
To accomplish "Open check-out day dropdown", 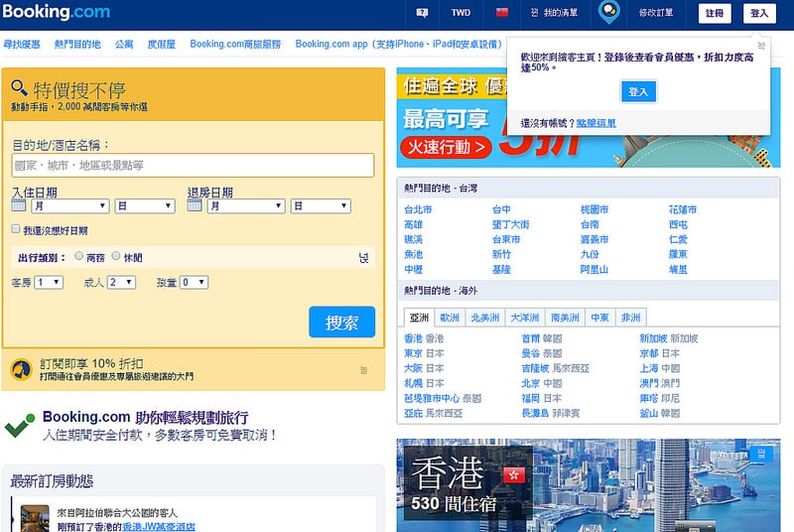I will point(321,206).
